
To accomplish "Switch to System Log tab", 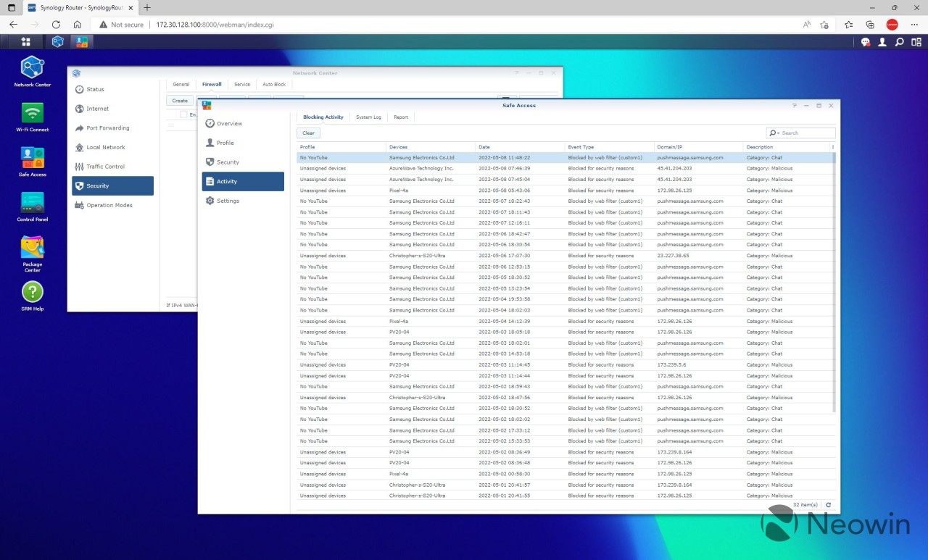I will point(368,117).
